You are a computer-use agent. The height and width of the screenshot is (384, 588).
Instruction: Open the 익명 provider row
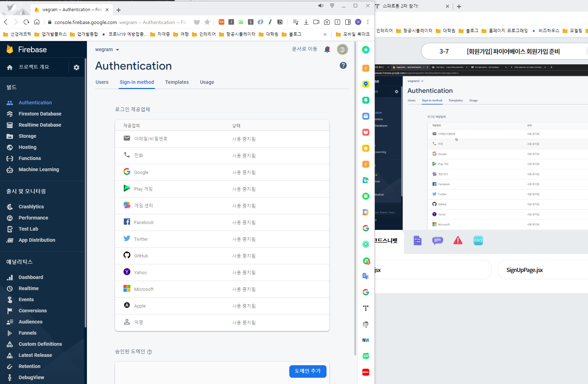[222, 322]
